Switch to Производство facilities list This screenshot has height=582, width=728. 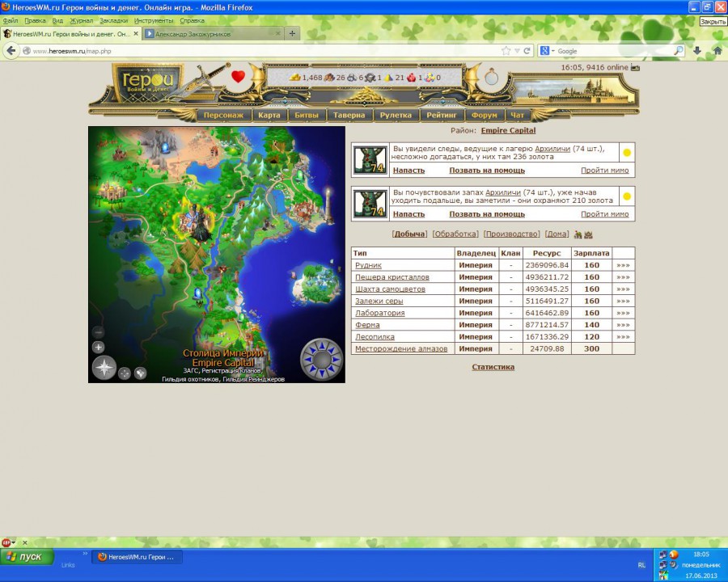click(x=512, y=234)
